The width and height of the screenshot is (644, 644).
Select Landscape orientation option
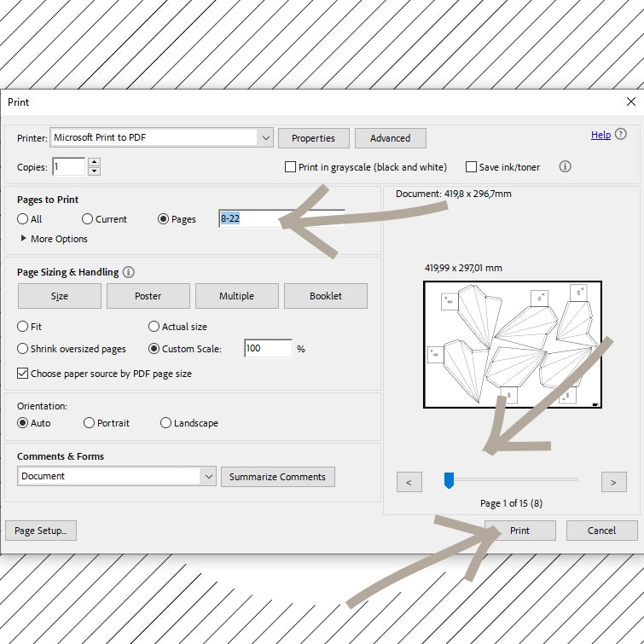pyautogui.click(x=165, y=423)
